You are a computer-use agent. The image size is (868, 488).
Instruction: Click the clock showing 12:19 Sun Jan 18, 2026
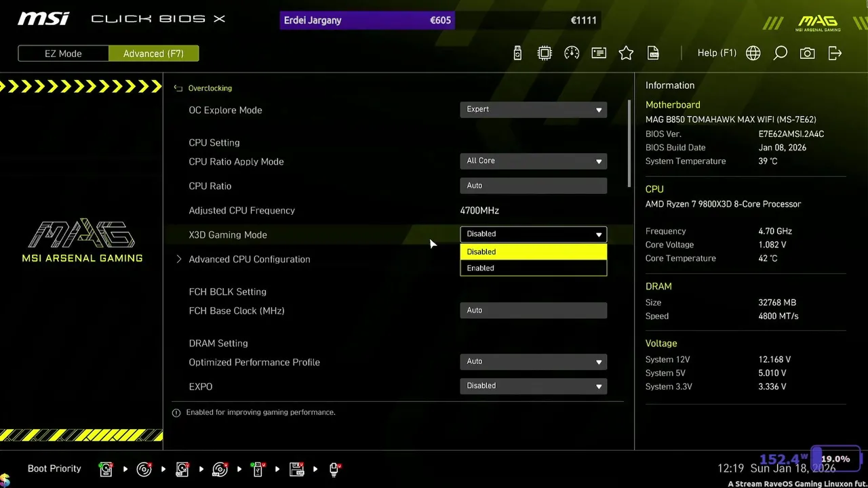point(776,468)
